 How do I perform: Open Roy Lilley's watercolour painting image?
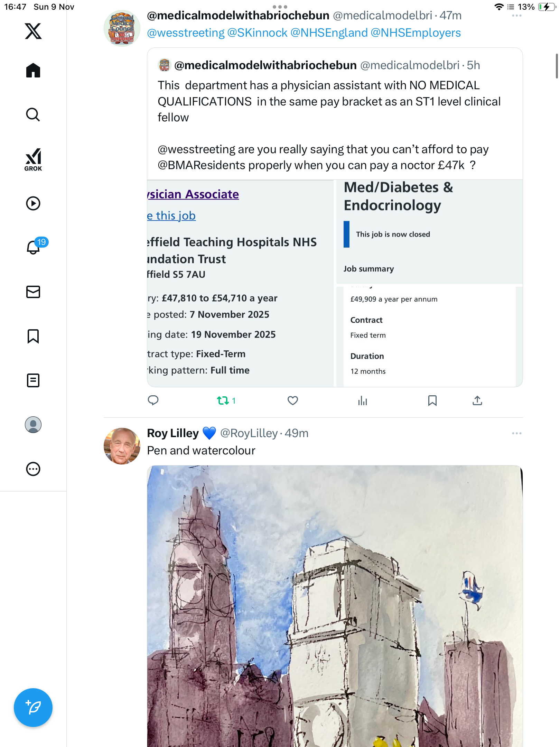(x=335, y=605)
